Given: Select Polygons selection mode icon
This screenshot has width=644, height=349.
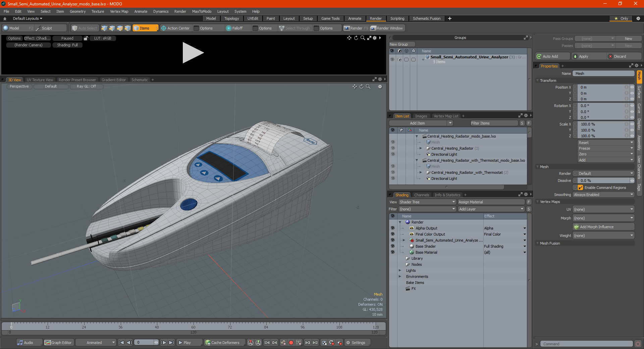Looking at the screenshot, I should pyautogui.click(x=120, y=28).
